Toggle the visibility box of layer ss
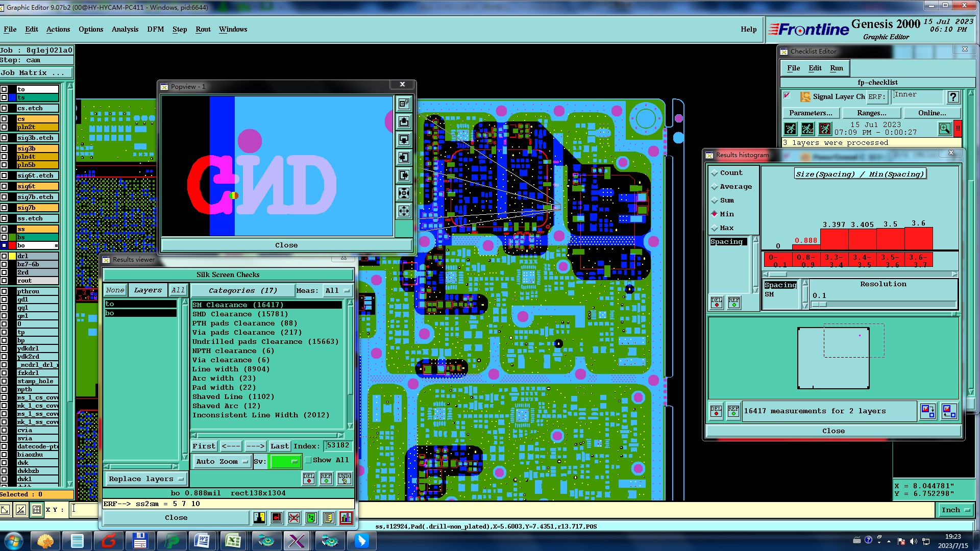The height and width of the screenshot is (551, 980). [x=4, y=229]
